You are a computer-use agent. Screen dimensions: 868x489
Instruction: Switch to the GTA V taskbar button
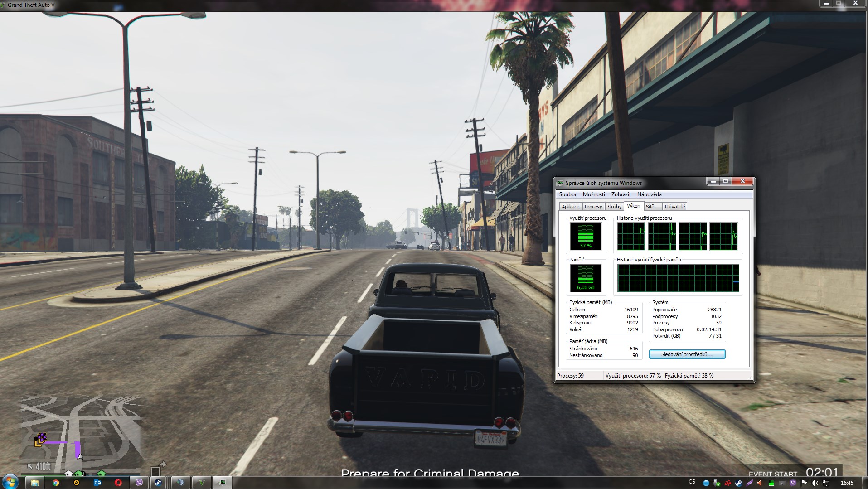point(202,483)
